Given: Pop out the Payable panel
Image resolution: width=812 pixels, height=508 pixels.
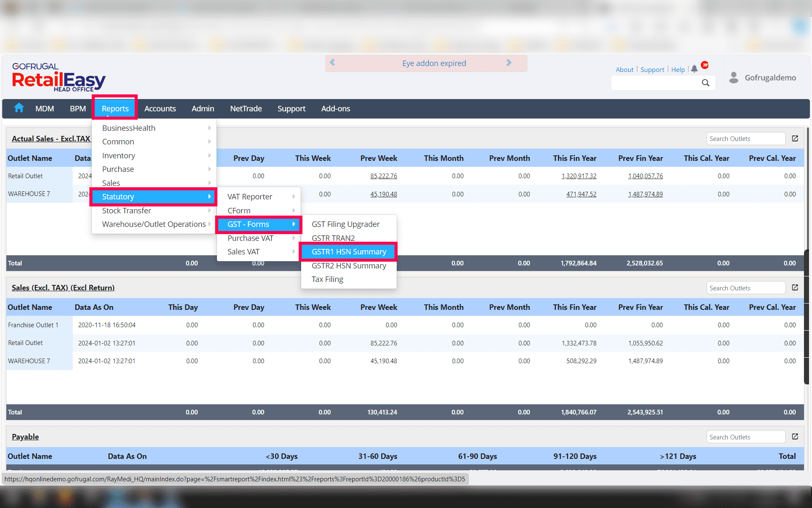Looking at the screenshot, I should [795, 436].
